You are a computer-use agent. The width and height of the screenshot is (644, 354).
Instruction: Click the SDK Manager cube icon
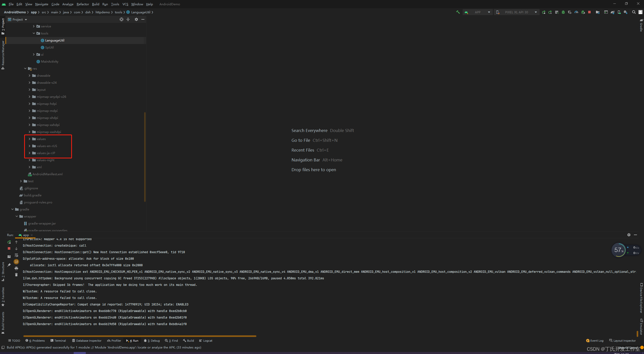click(x=626, y=12)
